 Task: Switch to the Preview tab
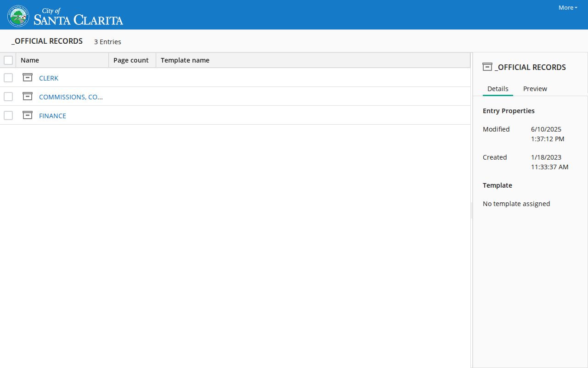[535, 89]
